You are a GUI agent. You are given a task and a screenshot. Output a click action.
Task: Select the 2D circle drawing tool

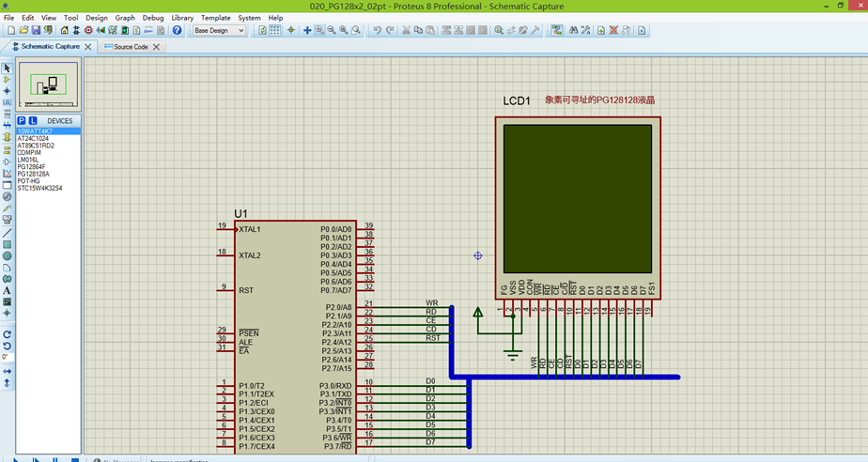click(x=7, y=256)
